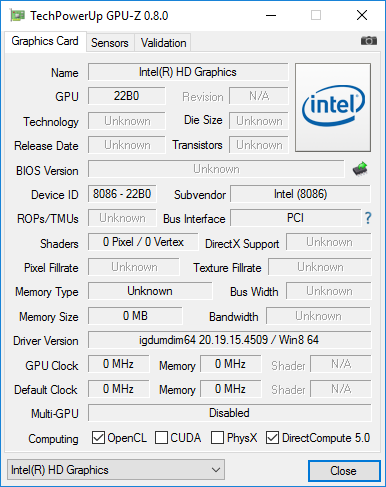Viewport: 386px width, 487px height.
Task: Toggle the CUDA checkbox
Action: pos(161,438)
